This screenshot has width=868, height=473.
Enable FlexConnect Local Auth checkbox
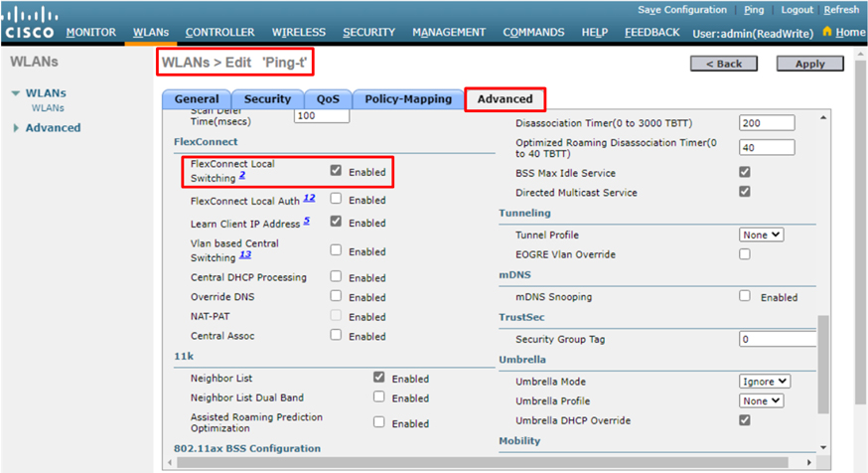point(336,200)
